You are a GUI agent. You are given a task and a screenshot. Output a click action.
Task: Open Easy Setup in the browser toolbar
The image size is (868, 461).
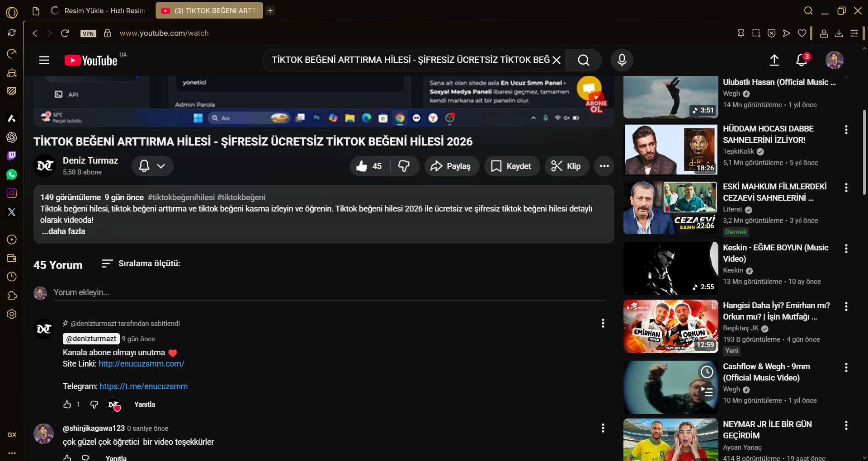tap(854, 33)
